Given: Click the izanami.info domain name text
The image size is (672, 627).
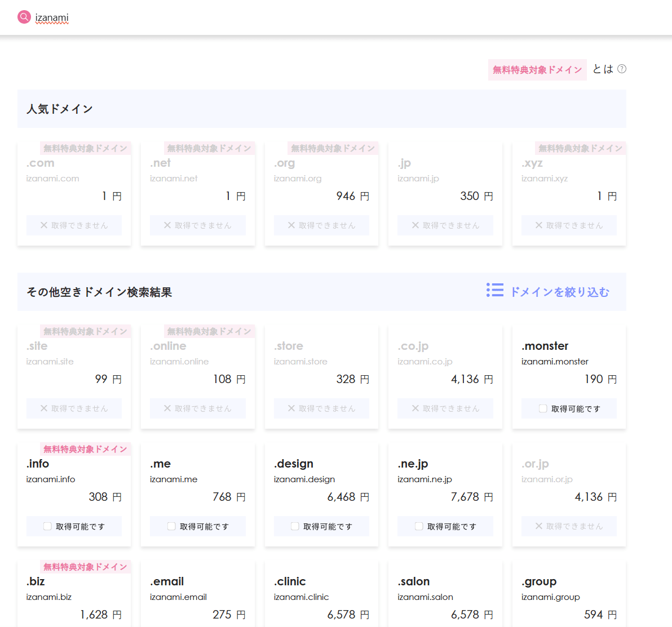Looking at the screenshot, I should point(51,479).
